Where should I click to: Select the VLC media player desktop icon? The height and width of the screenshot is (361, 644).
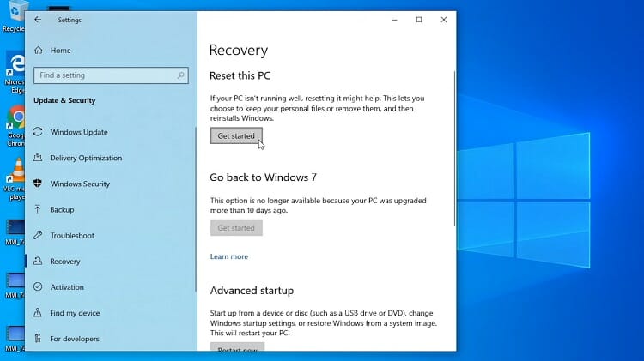coord(15,180)
